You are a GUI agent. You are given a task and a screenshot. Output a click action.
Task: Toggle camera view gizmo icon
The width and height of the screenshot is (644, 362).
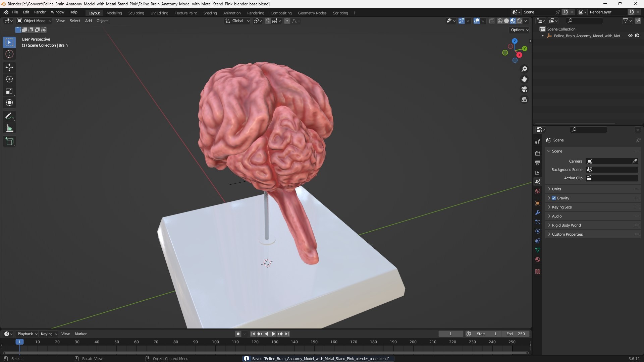click(524, 89)
